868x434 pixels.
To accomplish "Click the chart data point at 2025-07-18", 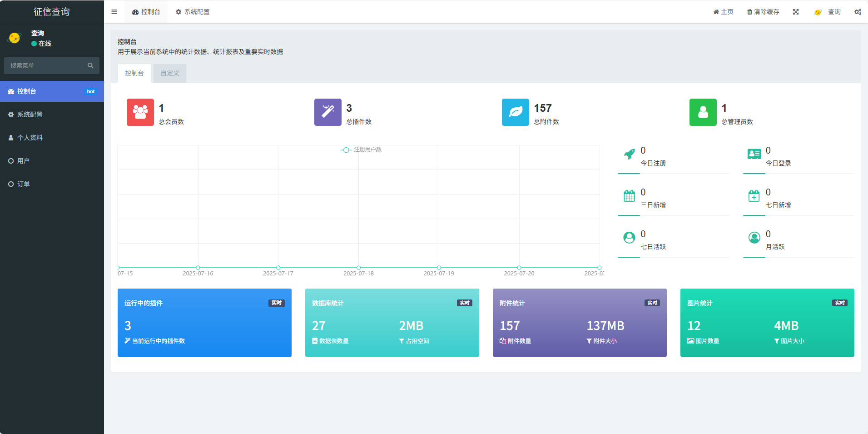I will click(358, 268).
